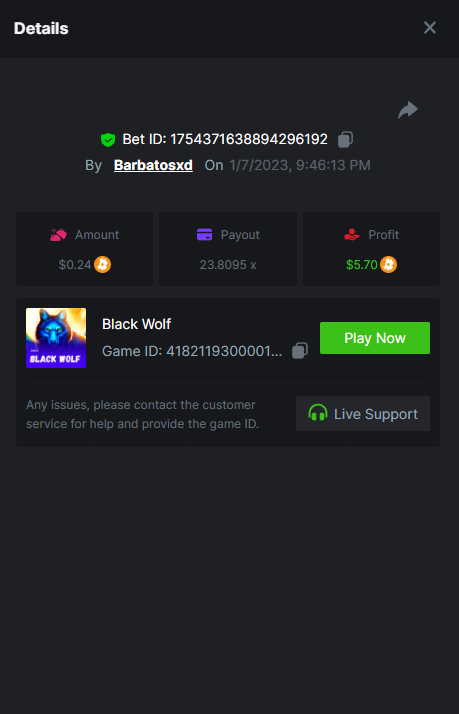Click the Black Wolf game thumbnail
The width and height of the screenshot is (459, 714).
(x=56, y=338)
